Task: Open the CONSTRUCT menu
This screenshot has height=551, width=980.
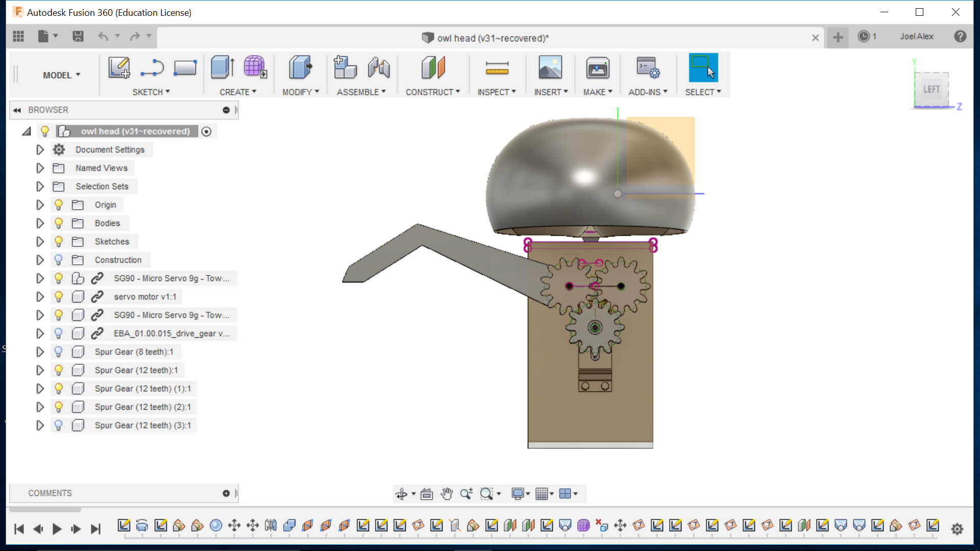Action: pyautogui.click(x=432, y=92)
